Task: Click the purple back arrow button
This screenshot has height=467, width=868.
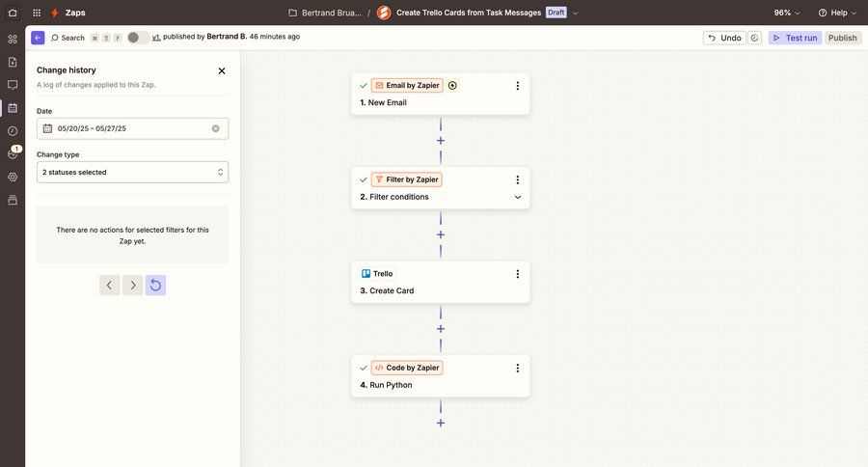Action: pyautogui.click(x=38, y=38)
